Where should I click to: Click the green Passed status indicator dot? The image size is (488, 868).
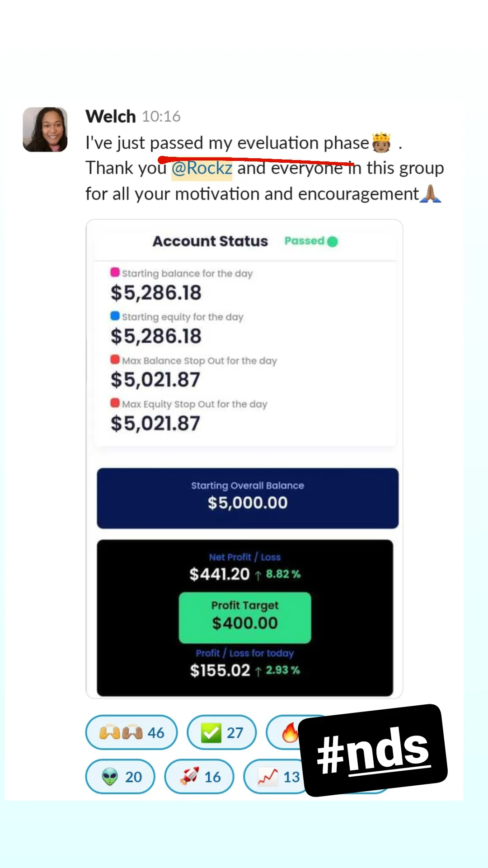(x=333, y=241)
